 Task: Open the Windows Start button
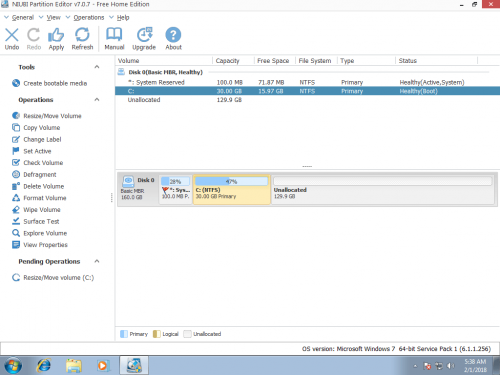[13, 366]
